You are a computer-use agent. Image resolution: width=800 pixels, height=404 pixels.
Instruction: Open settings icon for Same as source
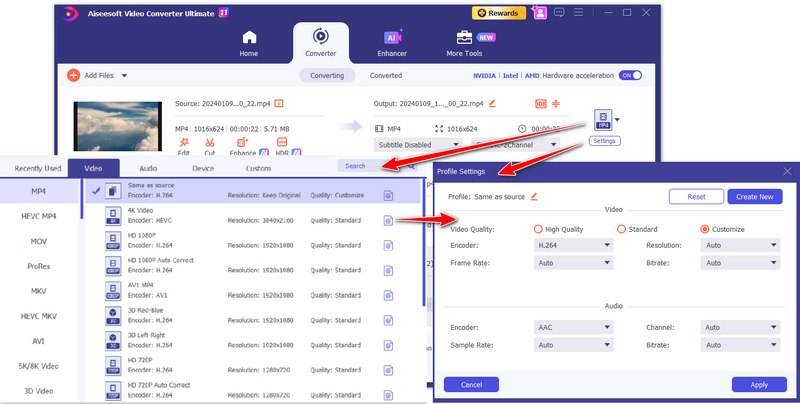click(388, 195)
